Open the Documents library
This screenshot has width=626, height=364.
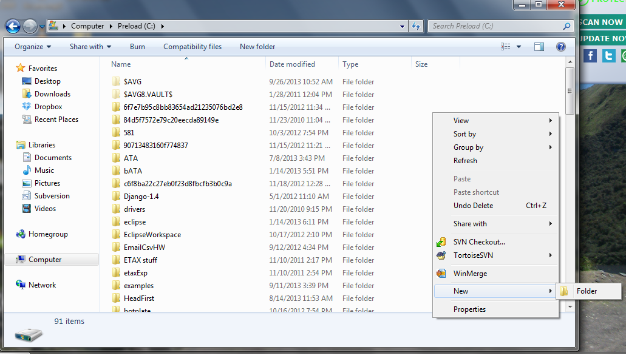(x=53, y=158)
